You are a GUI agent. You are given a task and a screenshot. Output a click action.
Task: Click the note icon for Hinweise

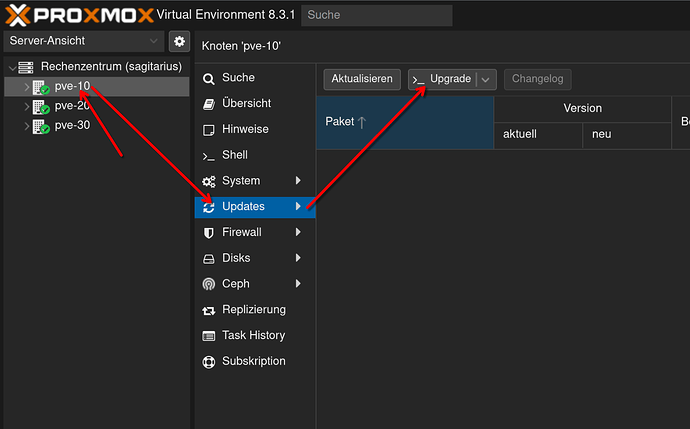pos(209,130)
